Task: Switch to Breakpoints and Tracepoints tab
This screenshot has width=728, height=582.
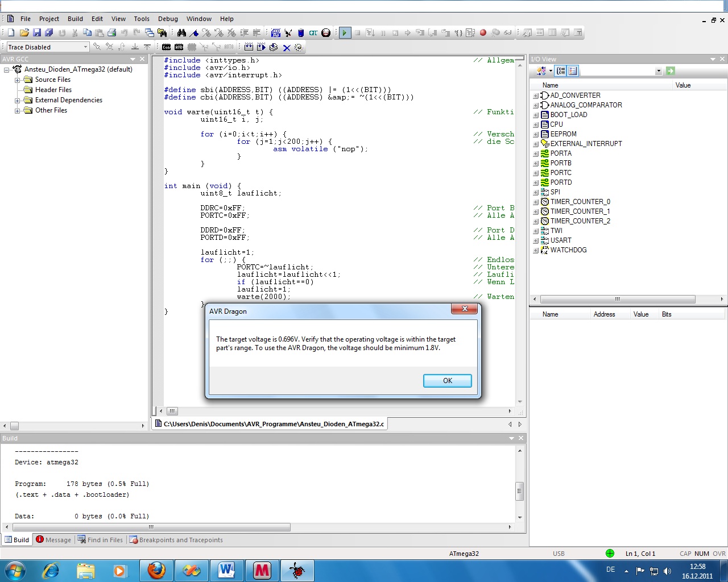Action: pos(176,540)
